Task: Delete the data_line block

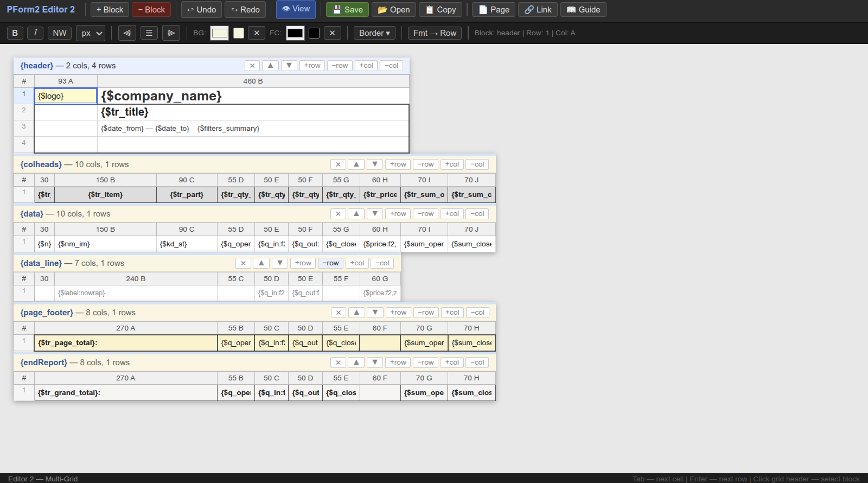Action: pos(243,263)
